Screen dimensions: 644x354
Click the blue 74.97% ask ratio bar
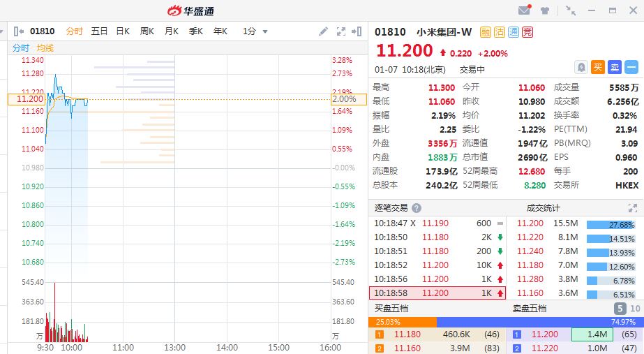(x=539, y=322)
